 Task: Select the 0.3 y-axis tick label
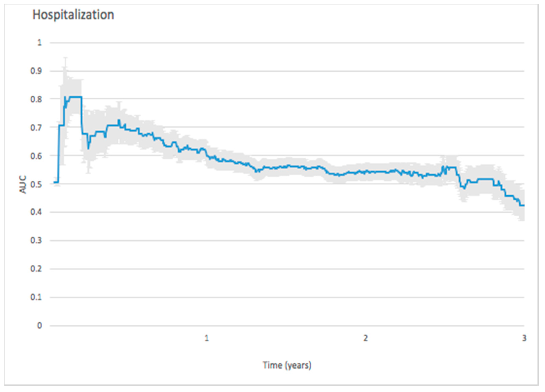(36, 241)
